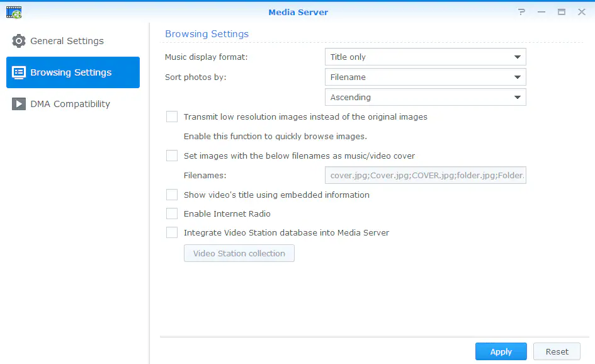The image size is (595, 364).
Task: Click the DMA Compatibility play icon
Action: click(19, 104)
